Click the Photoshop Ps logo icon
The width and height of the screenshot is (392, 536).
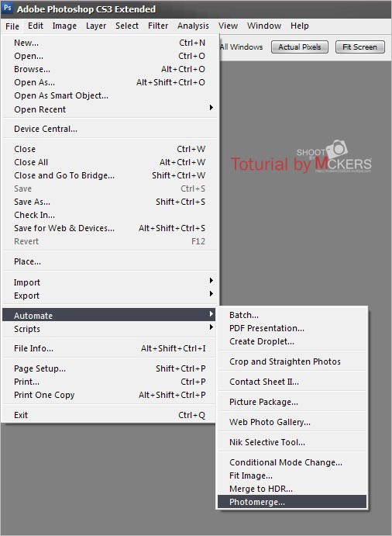click(x=8, y=9)
